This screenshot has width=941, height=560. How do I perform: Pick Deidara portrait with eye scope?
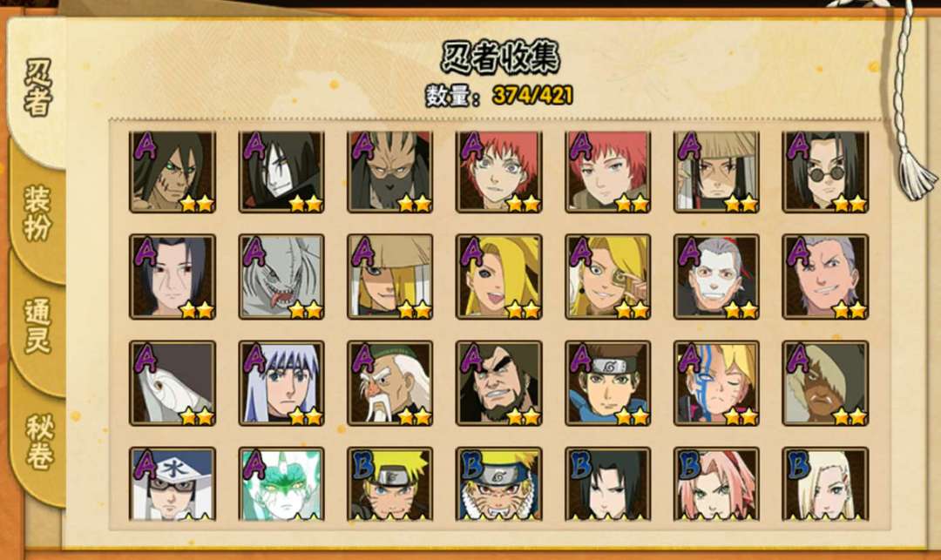click(x=607, y=276)
